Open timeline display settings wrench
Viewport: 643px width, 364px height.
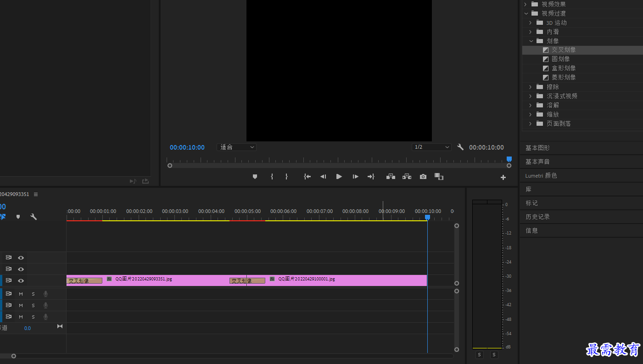[34, 217]
